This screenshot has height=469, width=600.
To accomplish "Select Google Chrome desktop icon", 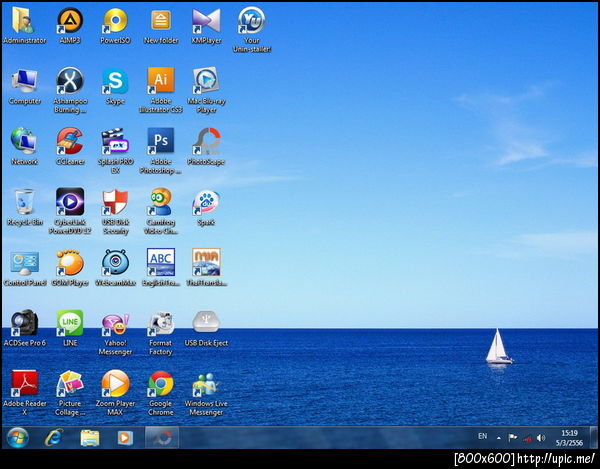I will pos(161,383).
